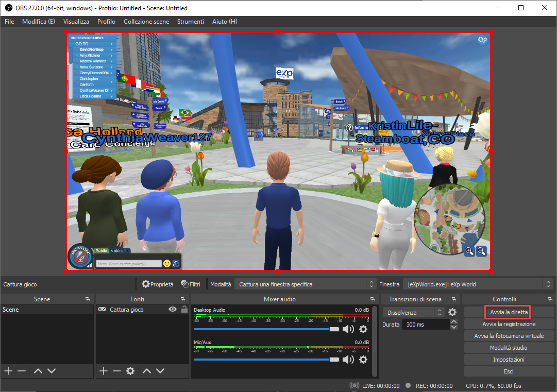Click Avvia la diretta button
Viewport: 557px width, 392px height.
[x=509, y=312]
